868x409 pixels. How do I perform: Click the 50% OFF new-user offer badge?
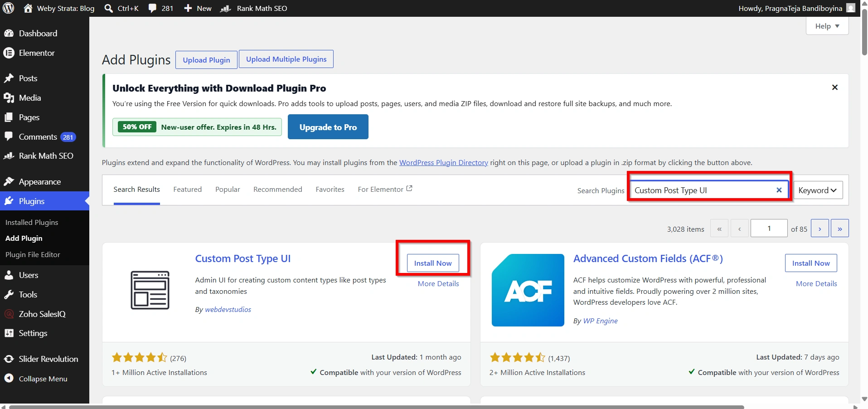pos(137,127)
